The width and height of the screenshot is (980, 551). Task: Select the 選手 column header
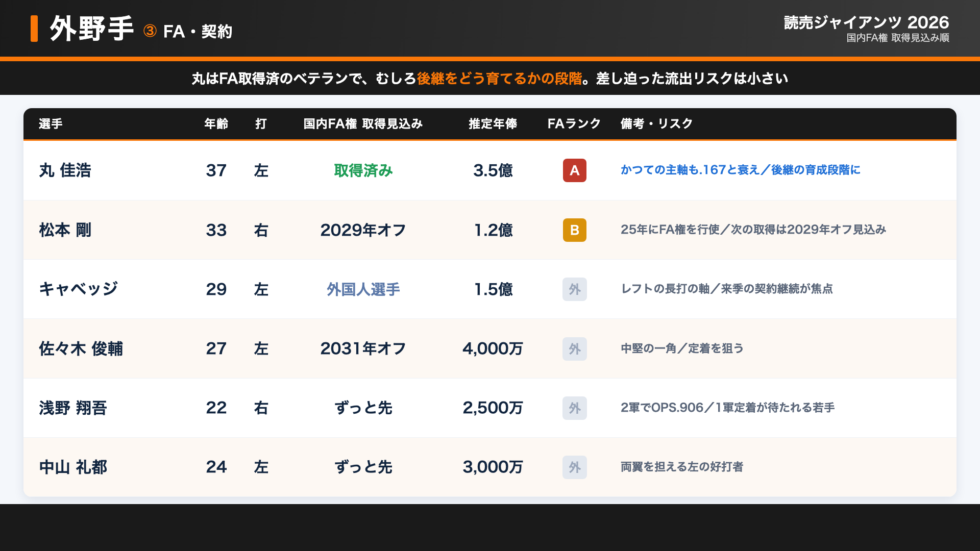coord(51,123)
